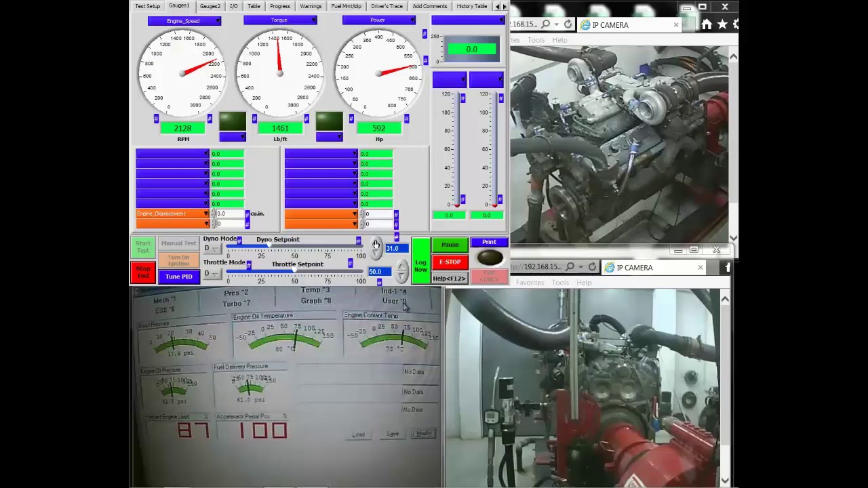The image size is (868, 488).
Task: Click hash button above Dyno setpoint value
Action: point(397,238)
